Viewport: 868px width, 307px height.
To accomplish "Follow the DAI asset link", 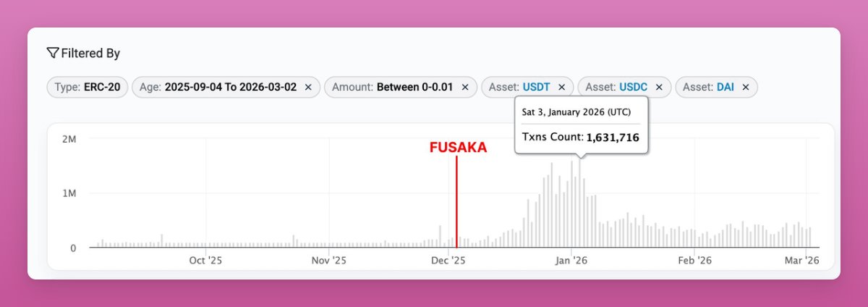I will coord(725,87).
